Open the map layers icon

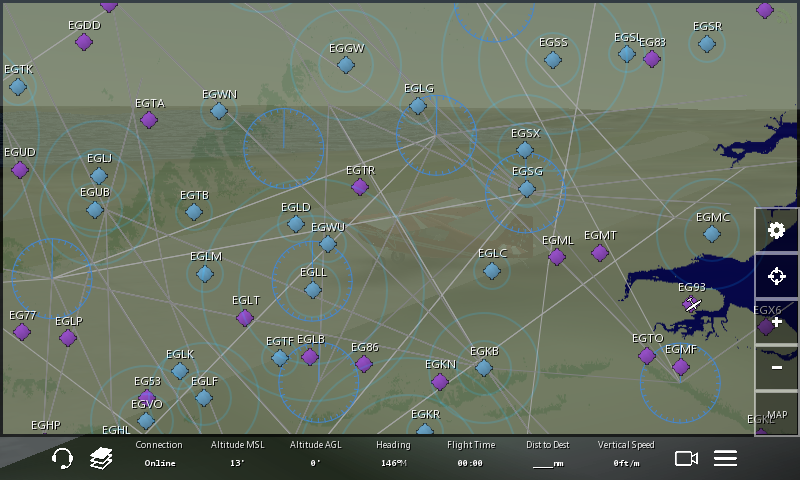click(x=101, y=458)
